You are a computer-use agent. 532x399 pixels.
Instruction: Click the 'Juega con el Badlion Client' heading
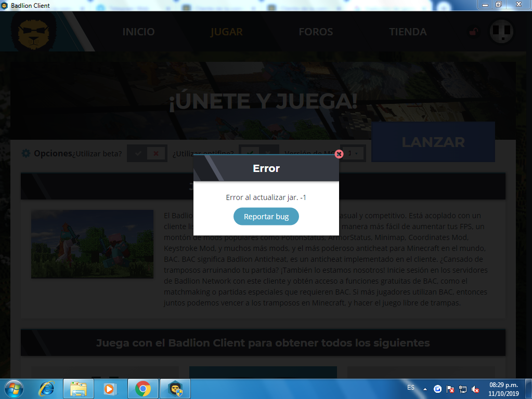tap(263, 343)
